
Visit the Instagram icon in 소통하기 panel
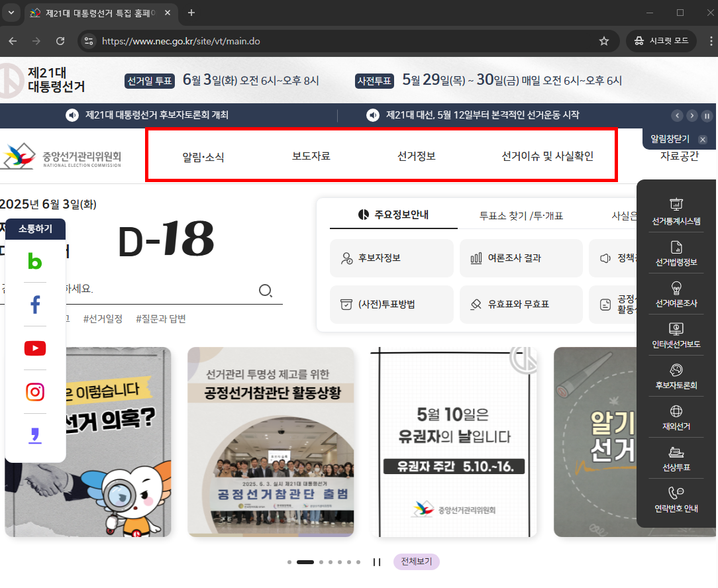(34, 392)
